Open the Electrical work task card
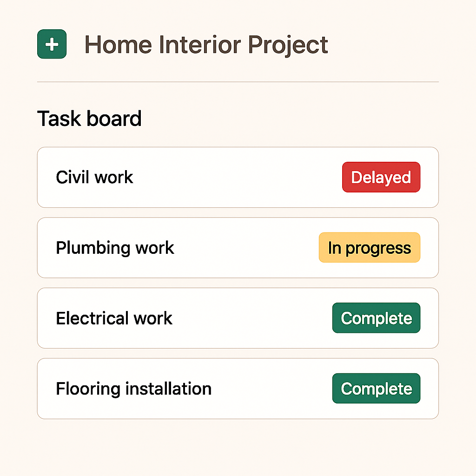The image size is (476, 476). pyautogui.click(x=238, y=318)
